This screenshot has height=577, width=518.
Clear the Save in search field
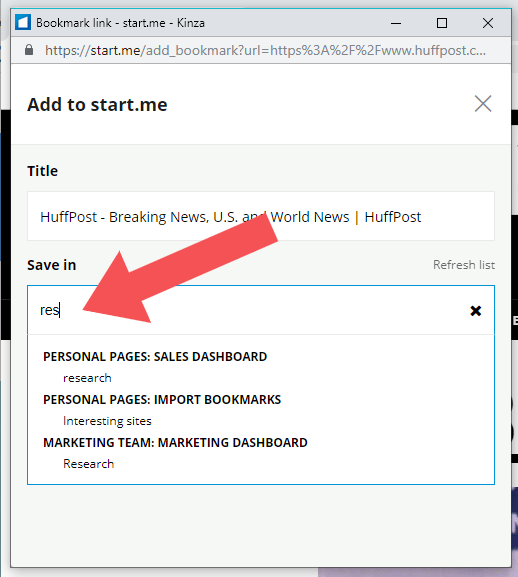point(476,311)
